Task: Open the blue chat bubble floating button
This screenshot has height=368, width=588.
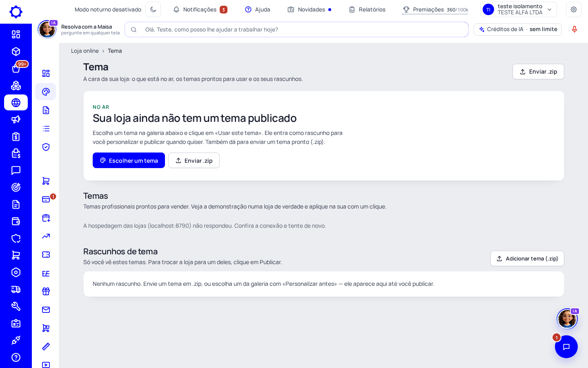Action: (x=566, y=347)
